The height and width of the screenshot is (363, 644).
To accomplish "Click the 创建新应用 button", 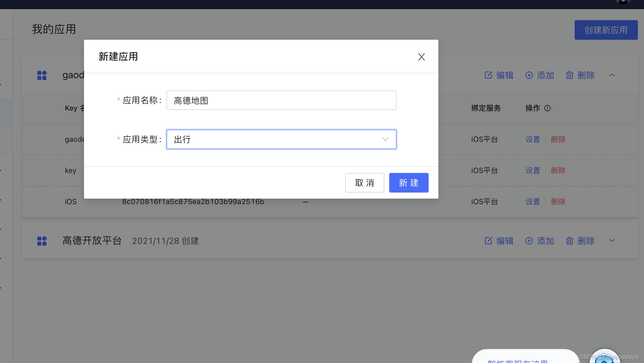I will [x=606, y=30].
